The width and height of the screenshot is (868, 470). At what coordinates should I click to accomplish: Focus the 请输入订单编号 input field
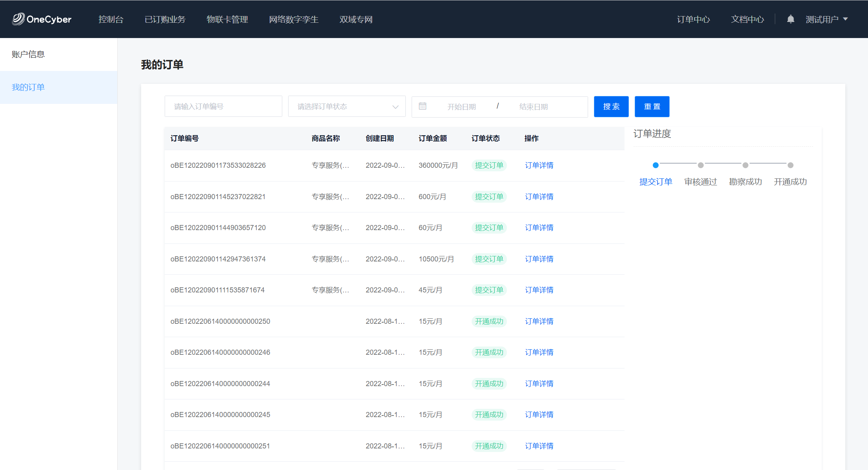point(223,106)
